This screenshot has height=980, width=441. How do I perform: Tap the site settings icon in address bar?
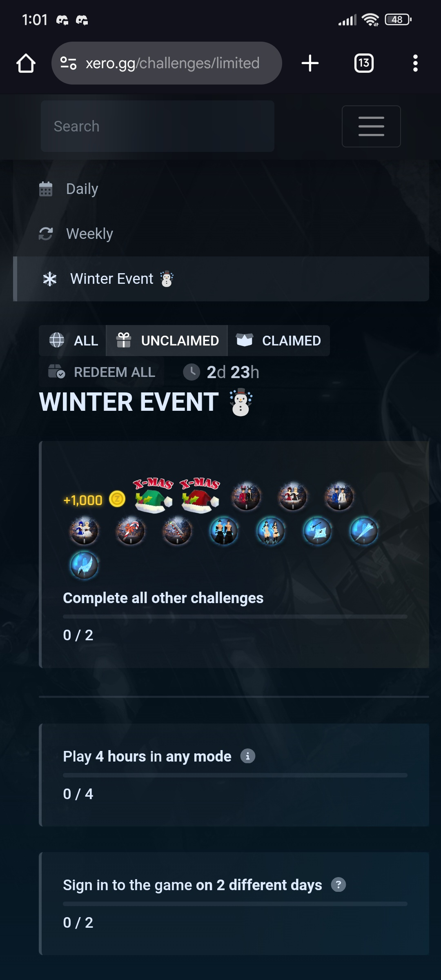(68, 63)
